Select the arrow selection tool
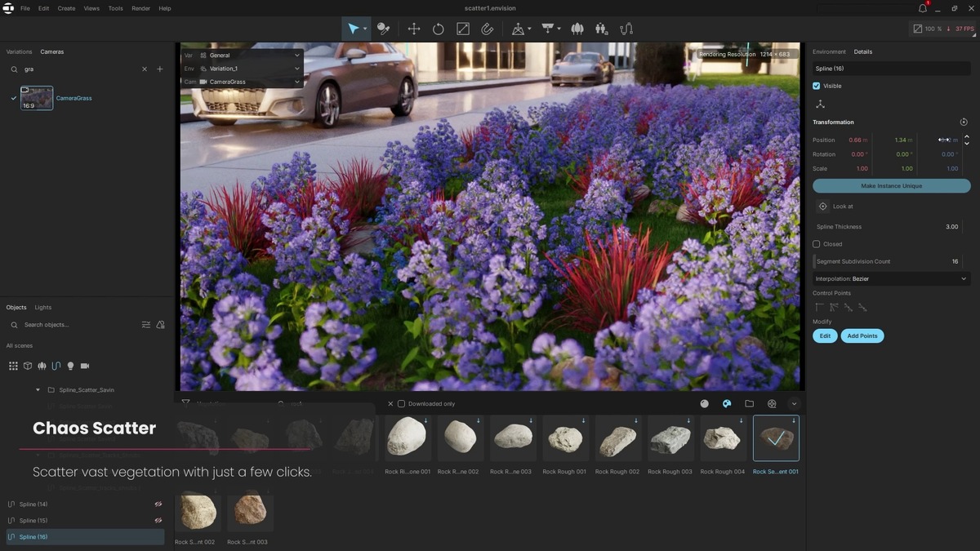This screenshot has width=980, height=551. (x=353, y=29)
